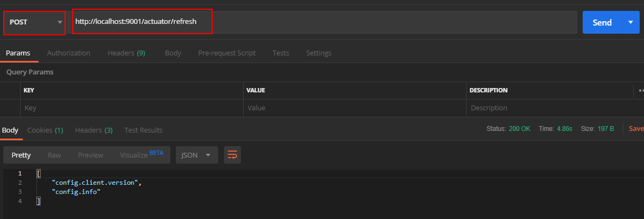The width and height of the screenshot is (644, 219).
Task: View the response Cookies (1) tab
Action: (x=45, y=130)
